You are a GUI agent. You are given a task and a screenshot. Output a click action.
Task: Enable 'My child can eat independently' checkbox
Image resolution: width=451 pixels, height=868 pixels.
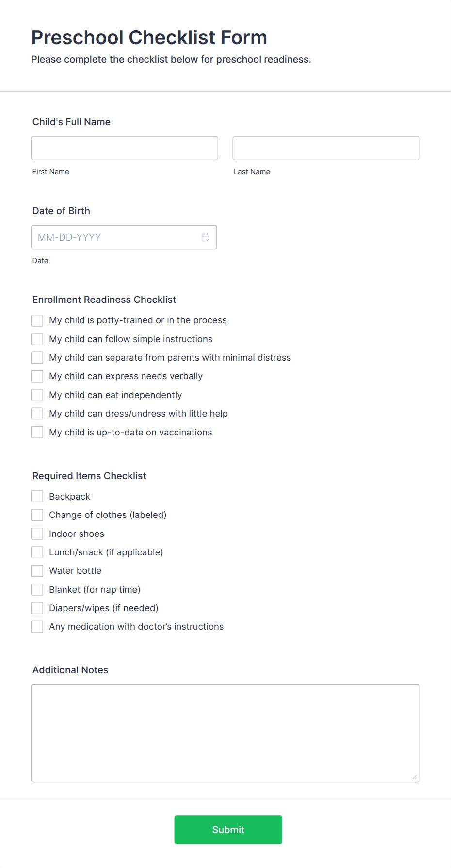(x=37, y=395)
